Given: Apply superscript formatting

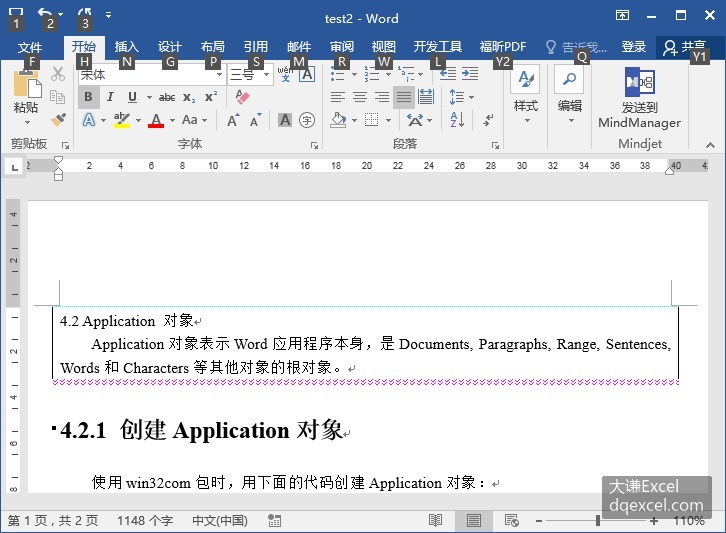Looking at the screenshot, I should click(211, 97).
